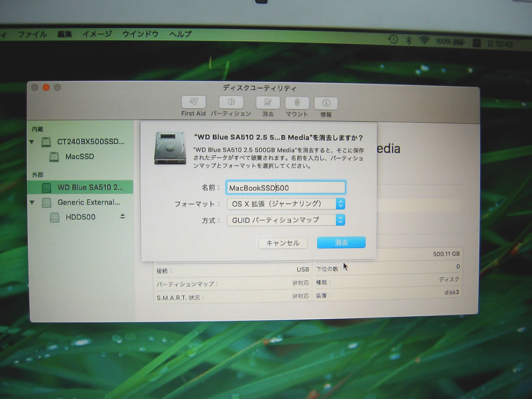This screenshot has width=532, height=399.
Task: Open the イメージ menu
Action: (97, 34)
